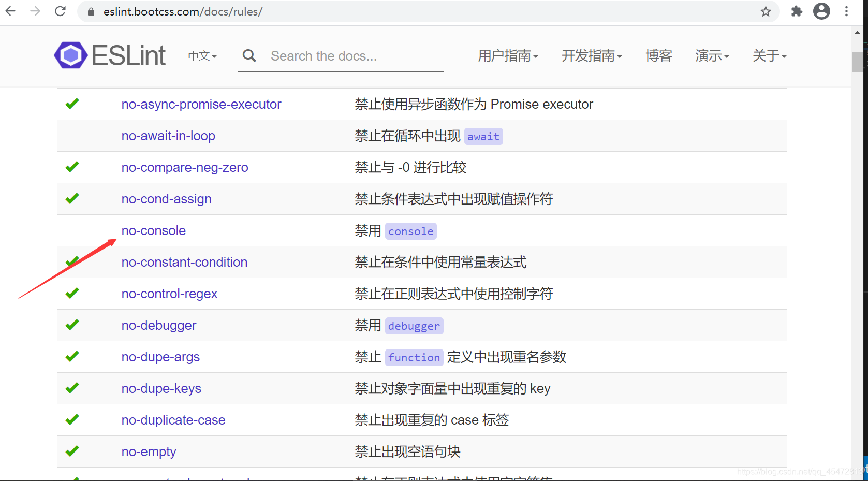Open the no-await-in-loop rule
Screen dimensions: 868x481
click(168, 136)
